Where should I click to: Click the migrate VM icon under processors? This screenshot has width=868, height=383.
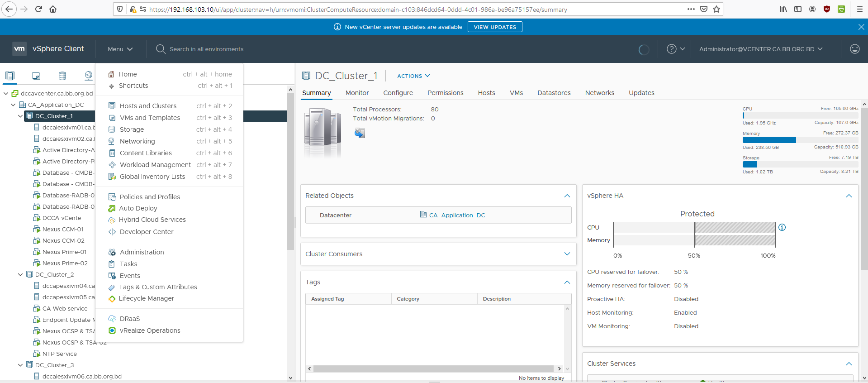click(360, 133)
